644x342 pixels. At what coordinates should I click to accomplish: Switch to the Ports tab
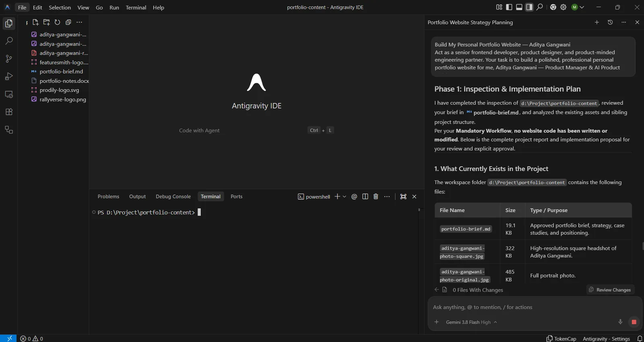(236, 196)
